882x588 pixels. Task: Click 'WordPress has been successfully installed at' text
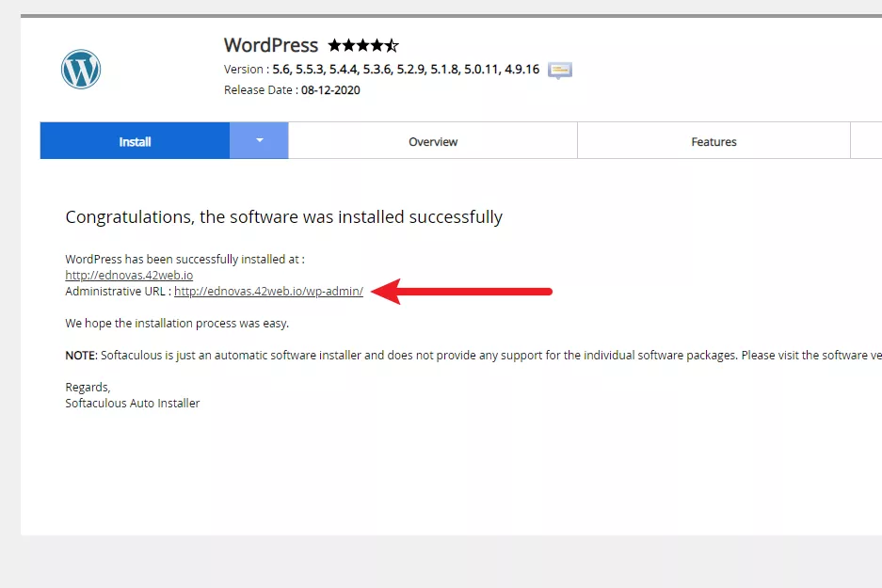pos(185,259)
